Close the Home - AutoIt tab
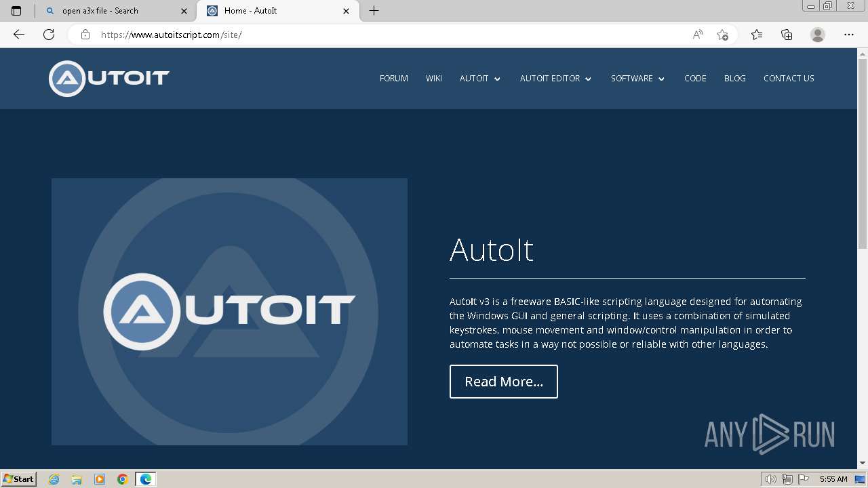Viewport: 868px width, 488px height. (347, 11)
